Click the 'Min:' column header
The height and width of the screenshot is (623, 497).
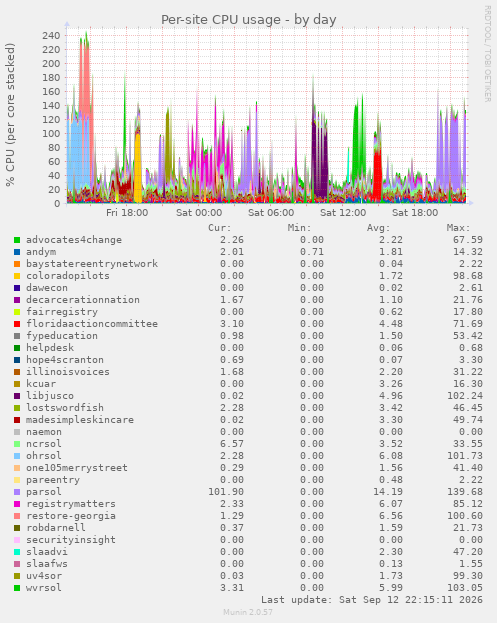click(300, 228)
